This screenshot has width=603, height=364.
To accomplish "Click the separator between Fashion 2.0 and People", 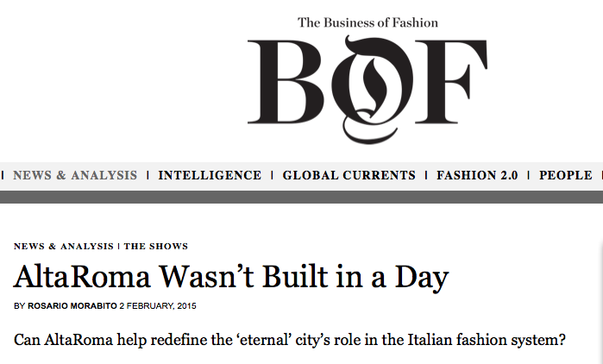I will [529, 175].
